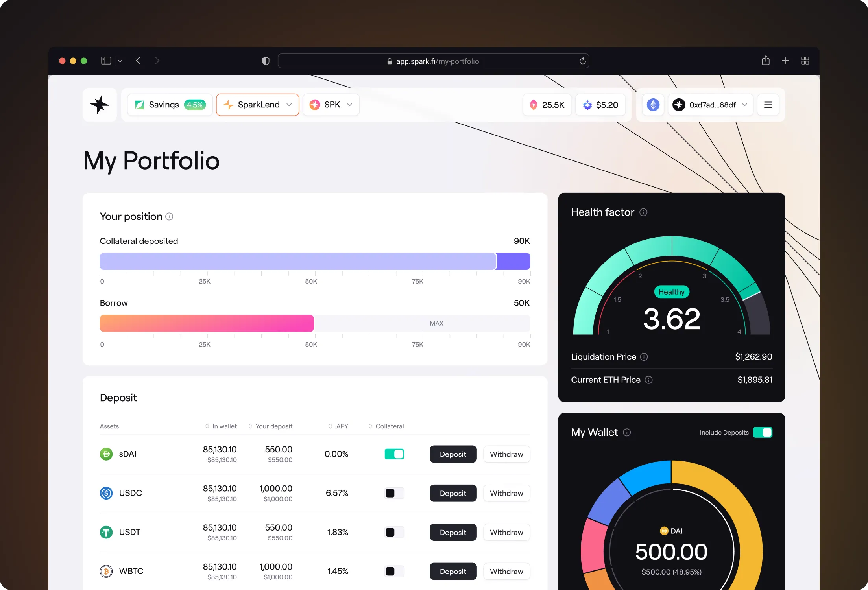The height and width of the screenshot is (590, 868).
Task: Turn off Include Deposits switch
Action: pyautogui.click(x=763, y=433)
